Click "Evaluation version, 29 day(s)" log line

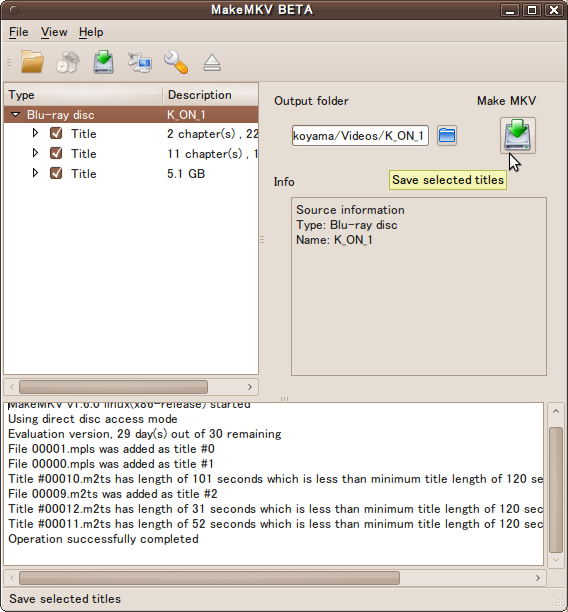145,434
